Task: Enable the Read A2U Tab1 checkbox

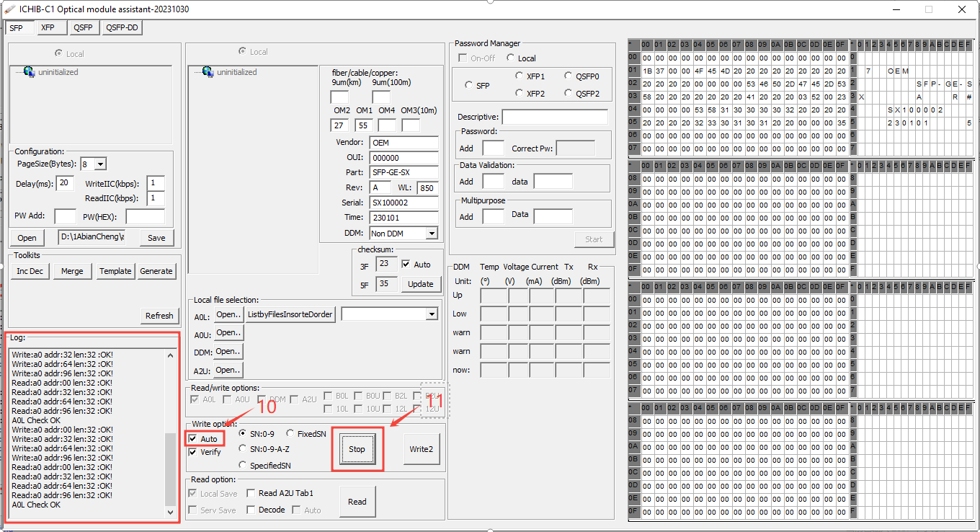Action: click(251, 494)
